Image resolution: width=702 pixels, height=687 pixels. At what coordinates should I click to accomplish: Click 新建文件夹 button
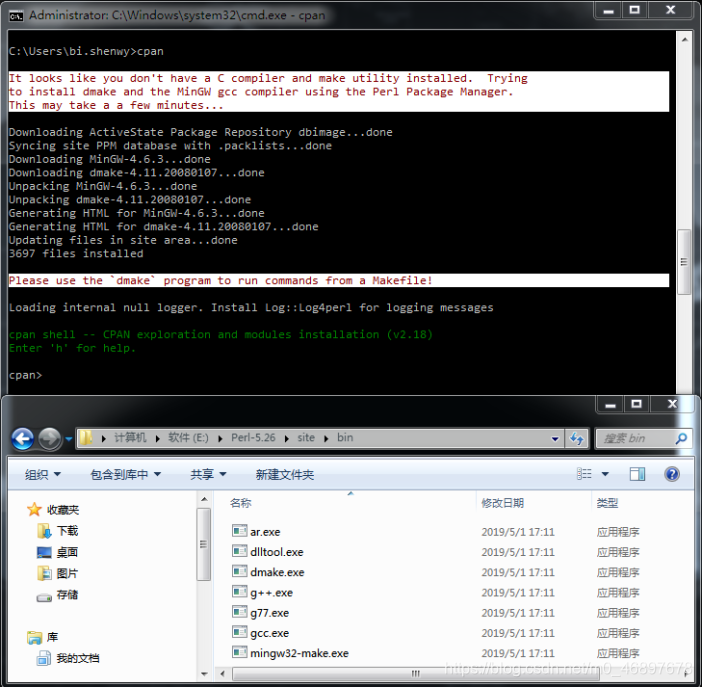coord(285,474)
